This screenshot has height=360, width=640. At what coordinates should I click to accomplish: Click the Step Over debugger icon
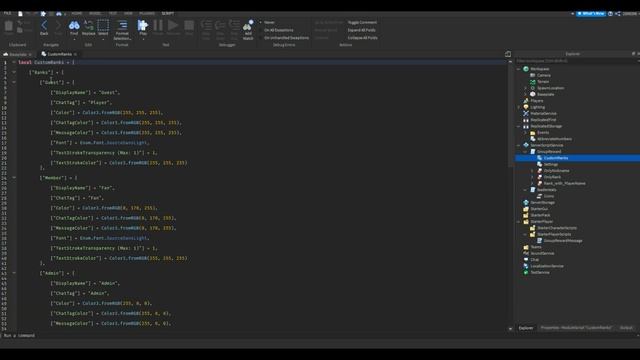(x=220, y=26)
